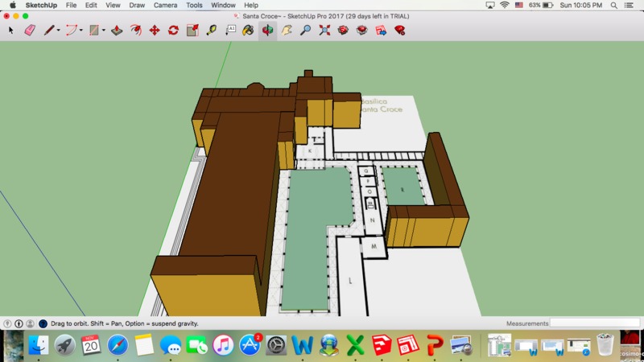The height and width of the screenshot is (362, 644).
Task: Select the Arc tool
Action: 72,30
